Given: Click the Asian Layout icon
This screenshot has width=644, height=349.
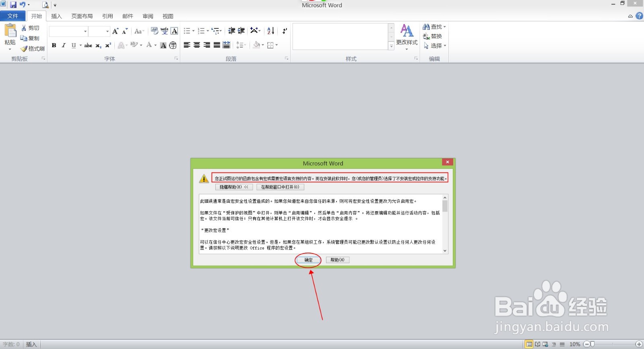Looking at the screenshot, I should tap(254, 31).
